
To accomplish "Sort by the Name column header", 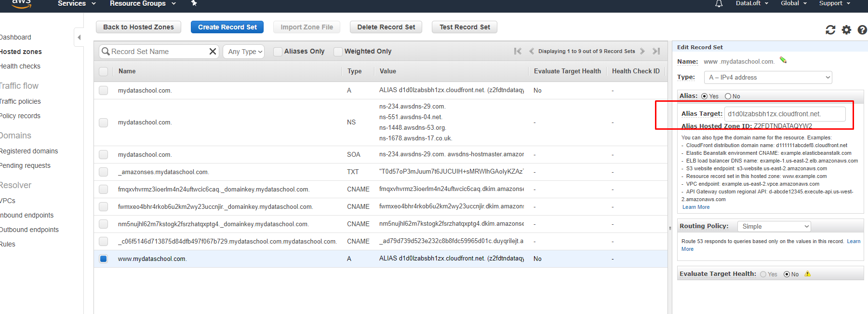I will (x=127, y=71).
